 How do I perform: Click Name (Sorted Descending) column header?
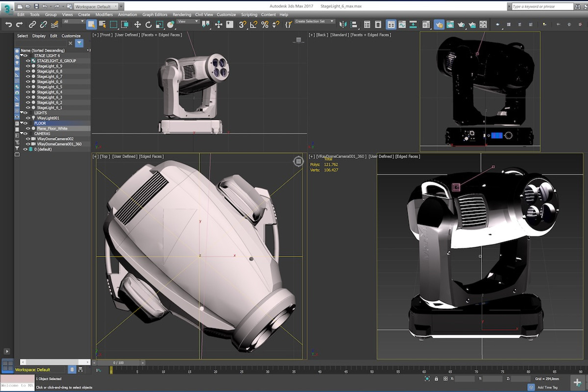pos(42,50)
